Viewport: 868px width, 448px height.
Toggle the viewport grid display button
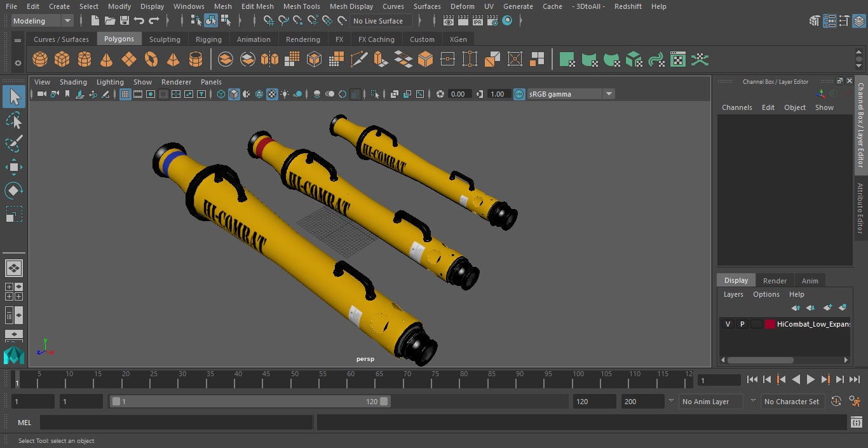click(x=125, y=94)
